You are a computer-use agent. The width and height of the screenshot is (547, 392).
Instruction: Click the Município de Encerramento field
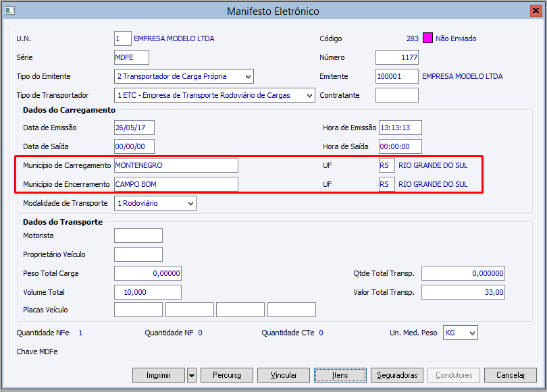[x=176, y=184]
